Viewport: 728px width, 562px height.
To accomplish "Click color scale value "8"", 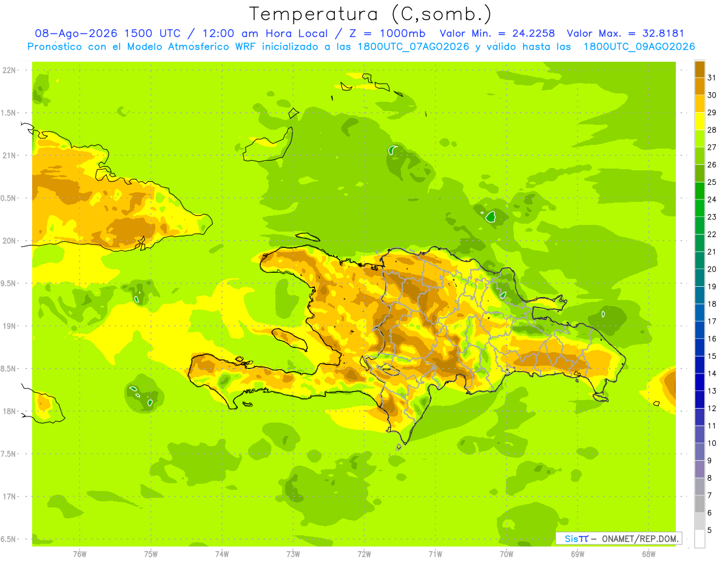I will point(710,478).
